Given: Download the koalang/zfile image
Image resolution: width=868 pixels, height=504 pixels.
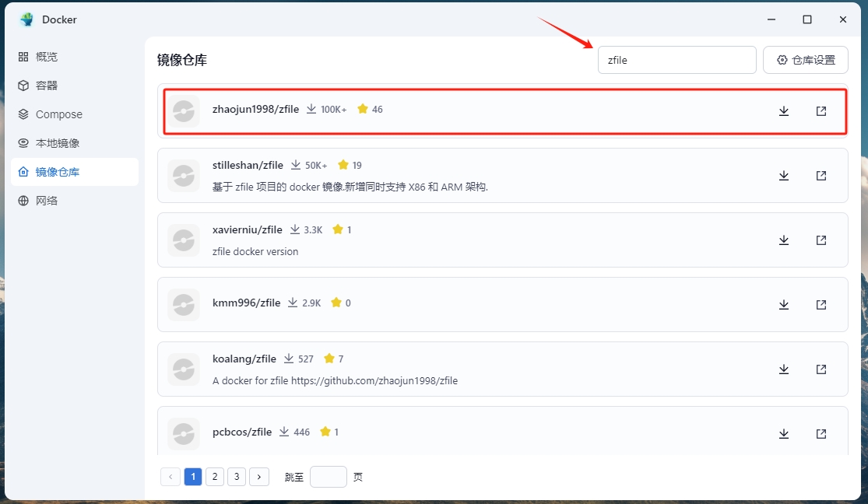Looking at the screenshot, I should [784, 369].
